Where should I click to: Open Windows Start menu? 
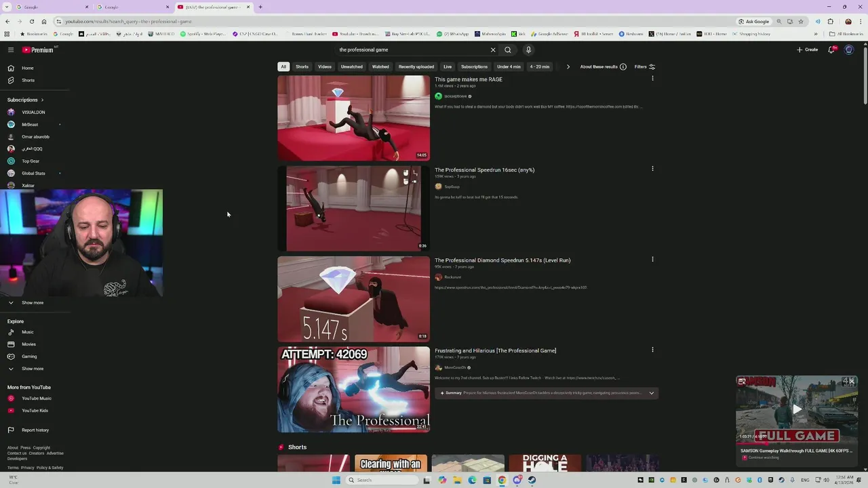[336, 480]
